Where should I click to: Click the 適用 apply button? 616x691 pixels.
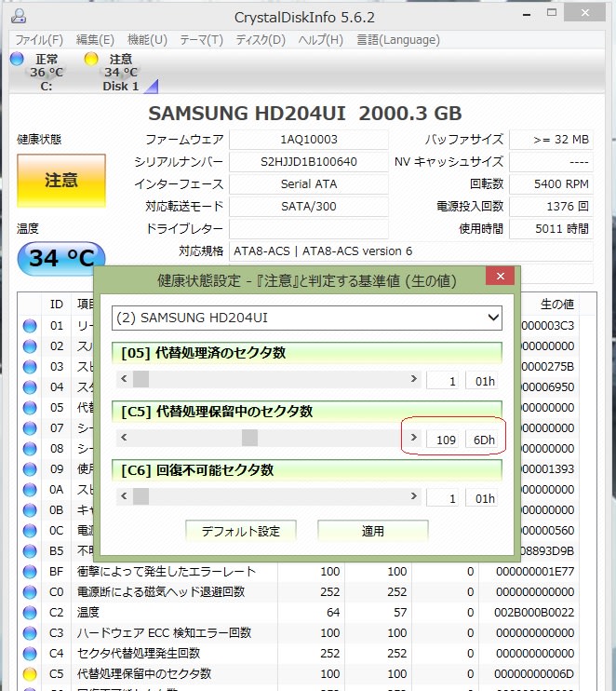373,531
